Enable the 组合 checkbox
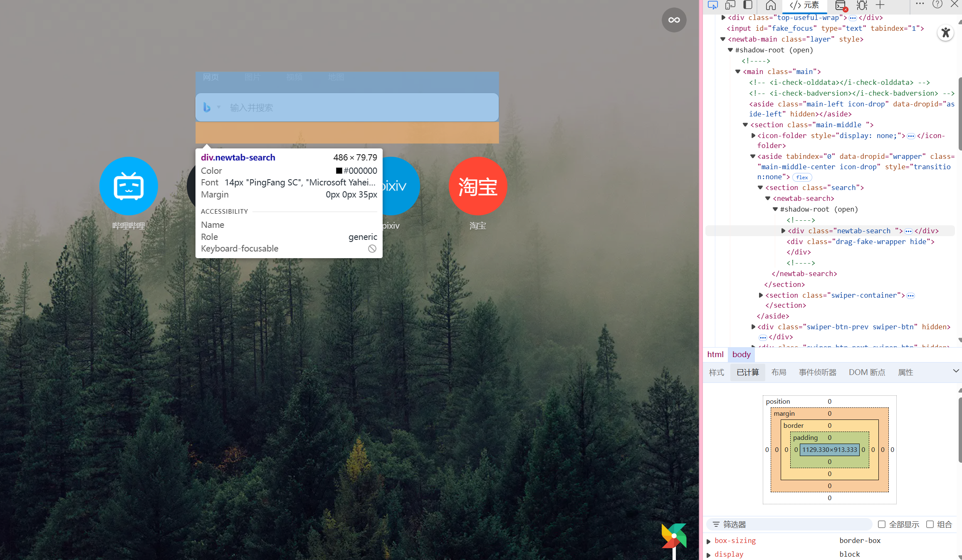 [930, 524]
